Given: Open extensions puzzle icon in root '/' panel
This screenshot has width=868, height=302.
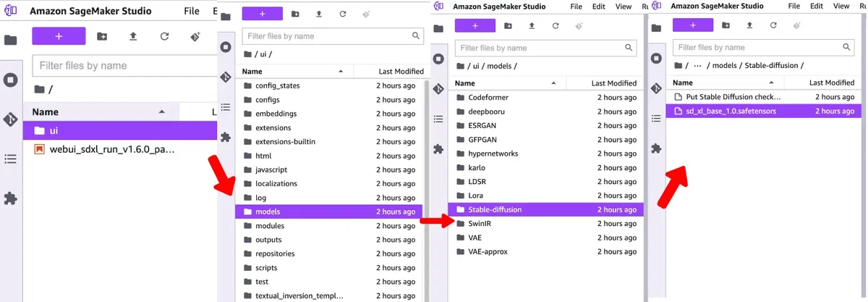Looking at the screenshot, I should click(10, 198).
